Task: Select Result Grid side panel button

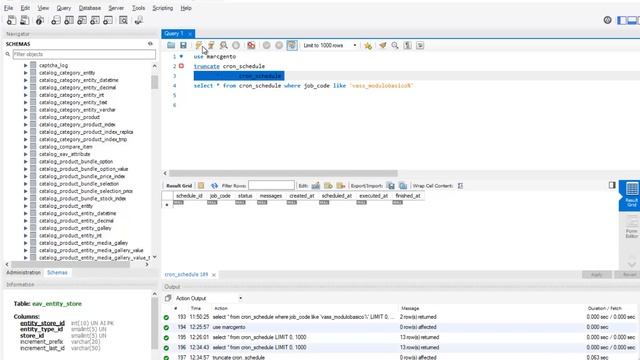Action: click(x=631, y=195)
